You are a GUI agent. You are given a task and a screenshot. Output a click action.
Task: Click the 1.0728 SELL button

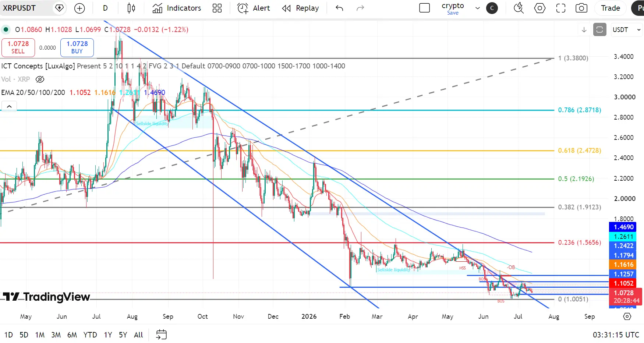coord(18,47)
